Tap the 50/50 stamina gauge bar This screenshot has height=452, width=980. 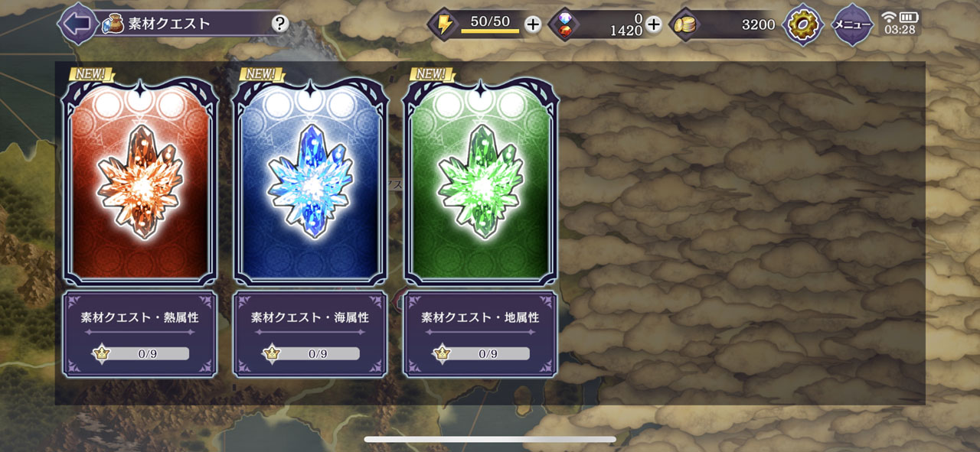click(490, 24)
